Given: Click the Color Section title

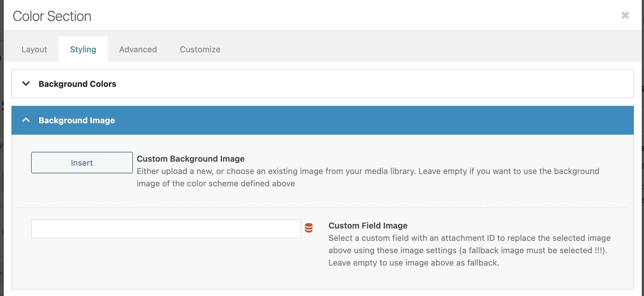Looking at the screenshot, I should 52,16.
